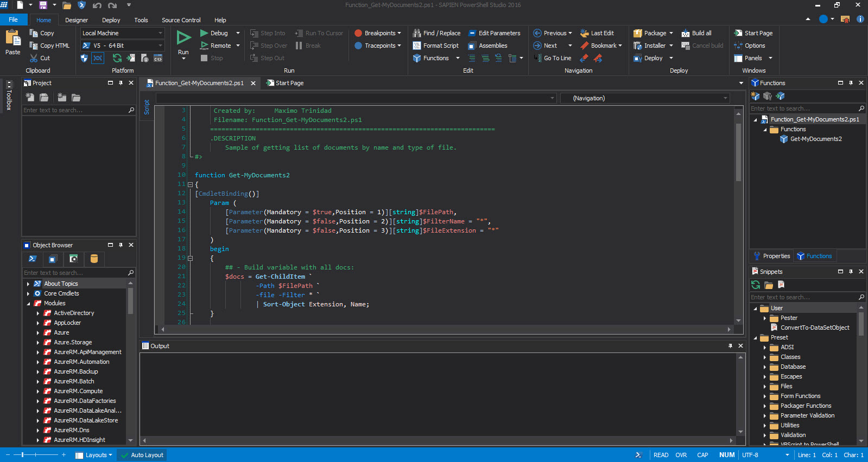868x462 pixels.
Task: Expand the About Topics tree node
Action: [28, 284]
